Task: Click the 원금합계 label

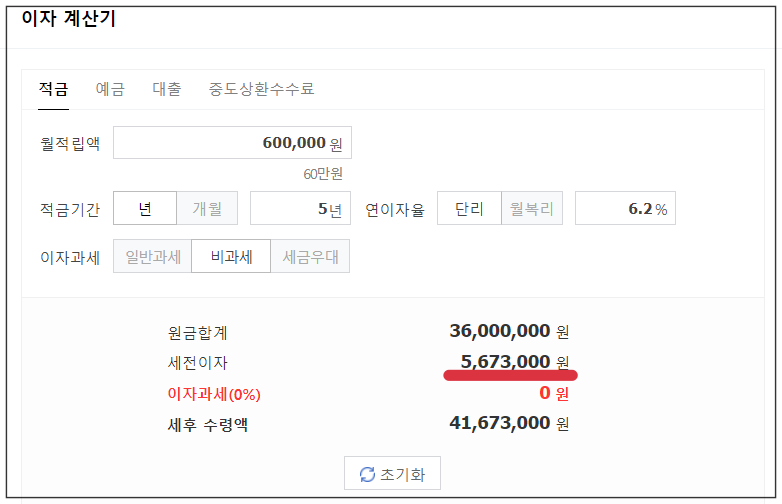Action: pos(197,333)
